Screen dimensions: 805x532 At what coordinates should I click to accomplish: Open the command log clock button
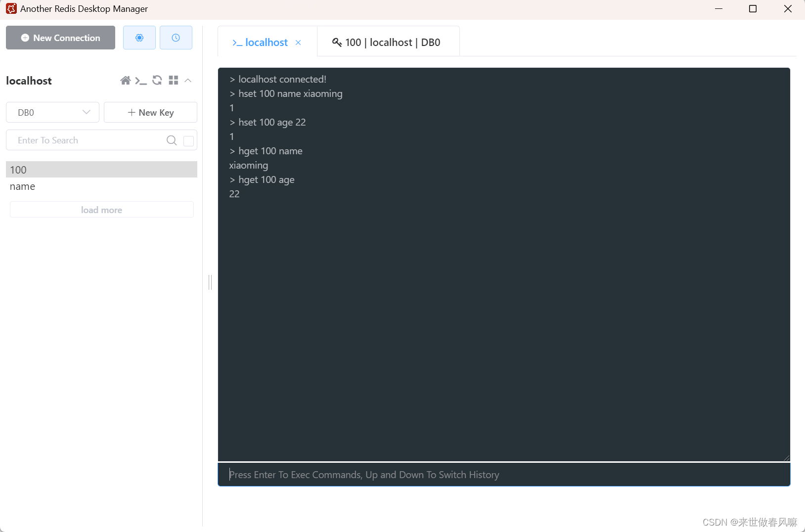(176, 38)
